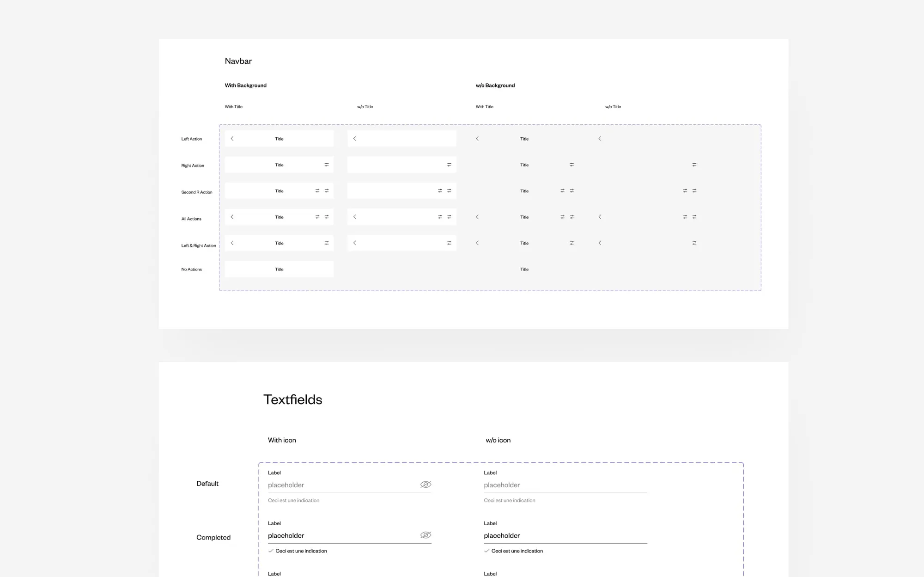Click rightmost filter icon, All Actions background titled navbar
This screenshot has width=924, height=577.
pyautogui.click(x=327, y=217)
